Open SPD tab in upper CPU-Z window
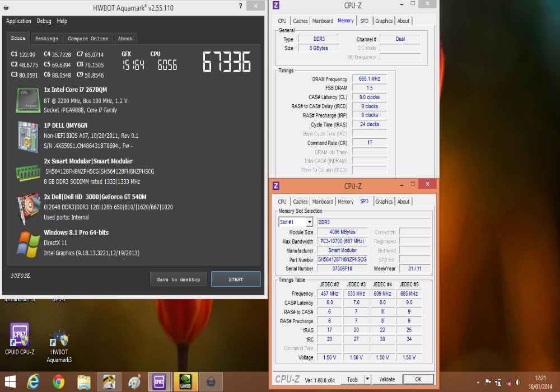 (x=365, y=21)
